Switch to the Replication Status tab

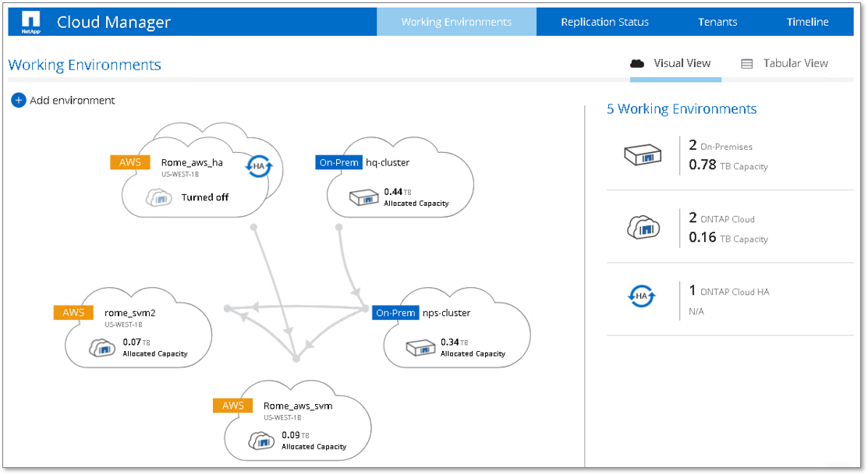[x=604, y=22]
